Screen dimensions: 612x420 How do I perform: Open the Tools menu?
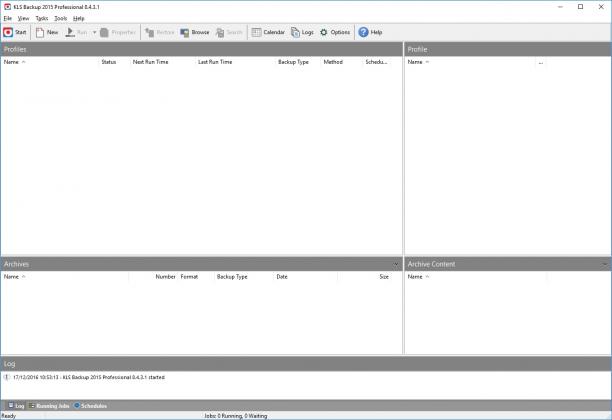[60, 18]
